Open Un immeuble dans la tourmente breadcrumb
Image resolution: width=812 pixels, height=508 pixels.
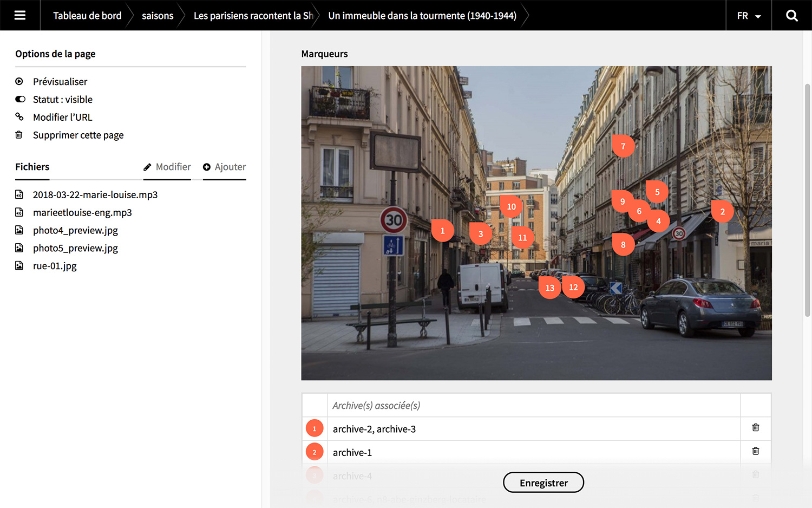point(422,16)
